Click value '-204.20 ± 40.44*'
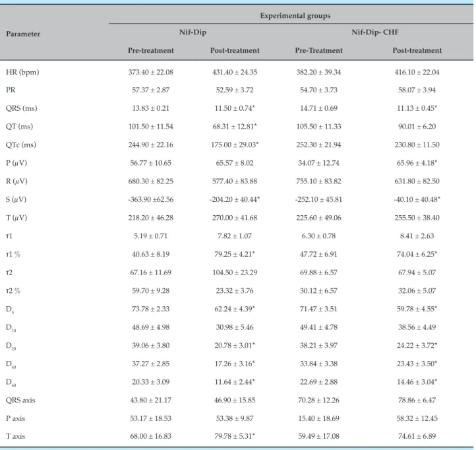476x450 pixels. coord(235,199)
